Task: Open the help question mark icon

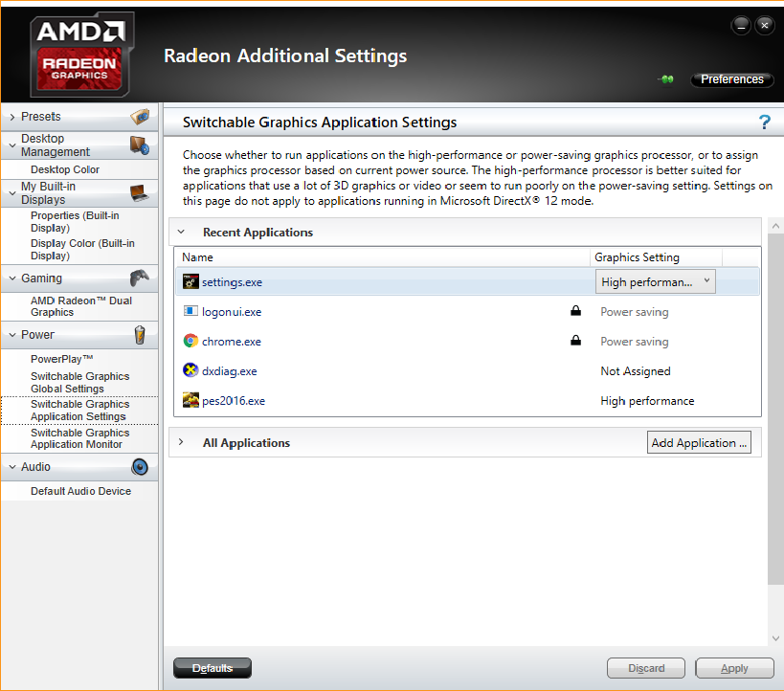Action: point(765,122)
